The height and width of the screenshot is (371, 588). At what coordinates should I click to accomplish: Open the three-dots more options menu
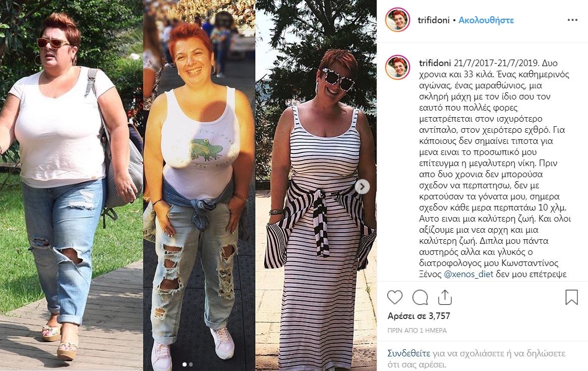572,20
